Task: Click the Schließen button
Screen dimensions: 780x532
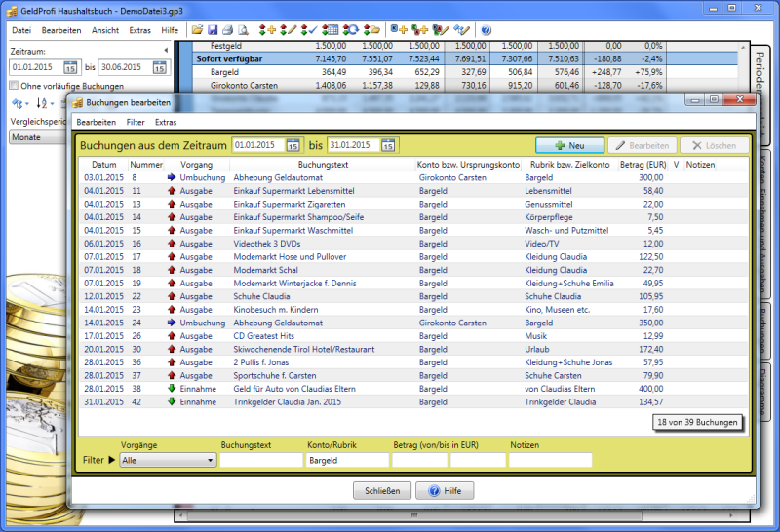Action: (x=381, y=491)
